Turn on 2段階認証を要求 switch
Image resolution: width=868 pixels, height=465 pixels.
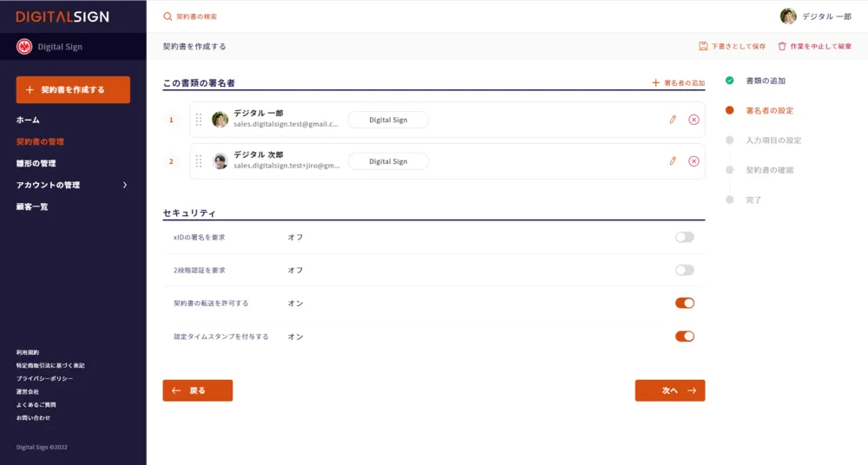click(x=685, y=270)
